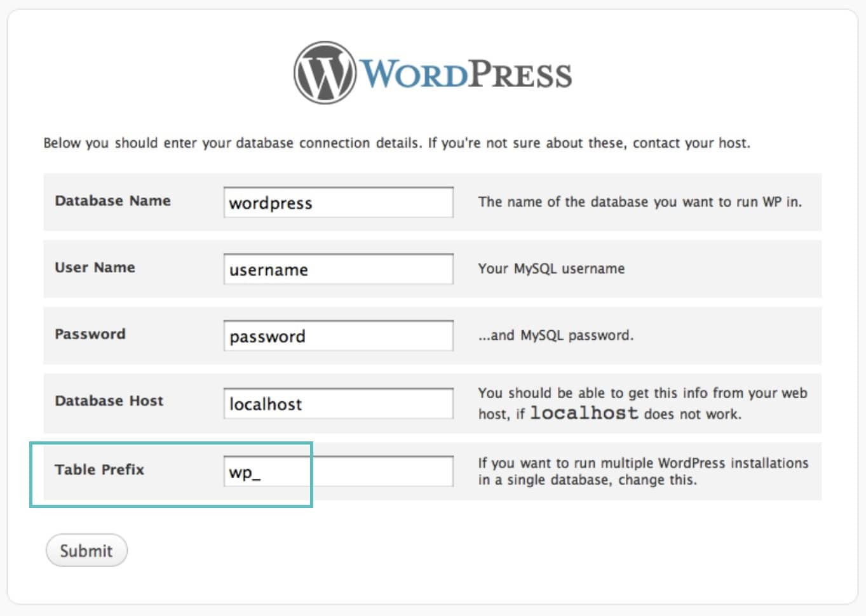This screenshot has width=866, height=616.
Task: Click the User Name label
Action: point(94,267)
